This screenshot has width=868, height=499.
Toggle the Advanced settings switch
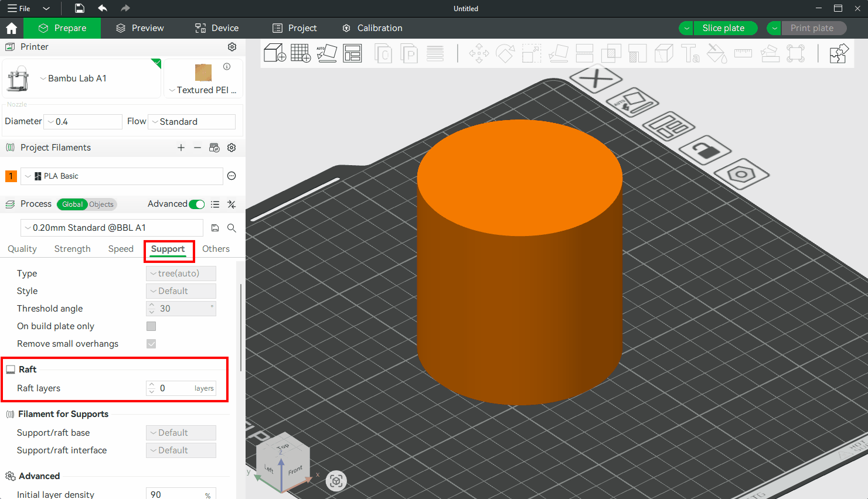point(197,204)
